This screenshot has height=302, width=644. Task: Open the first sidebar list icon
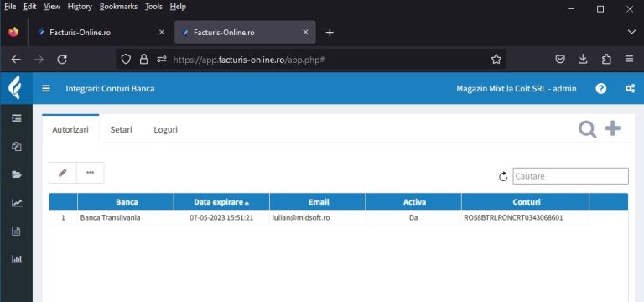(x=17, y=118)
